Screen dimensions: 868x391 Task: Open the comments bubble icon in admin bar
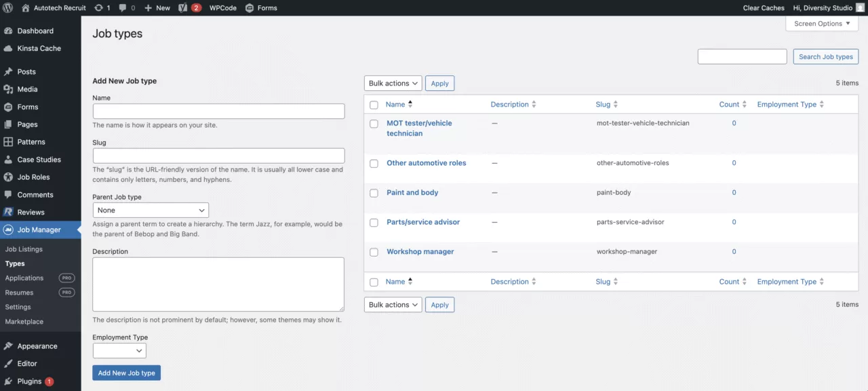[x=123, y=8]
